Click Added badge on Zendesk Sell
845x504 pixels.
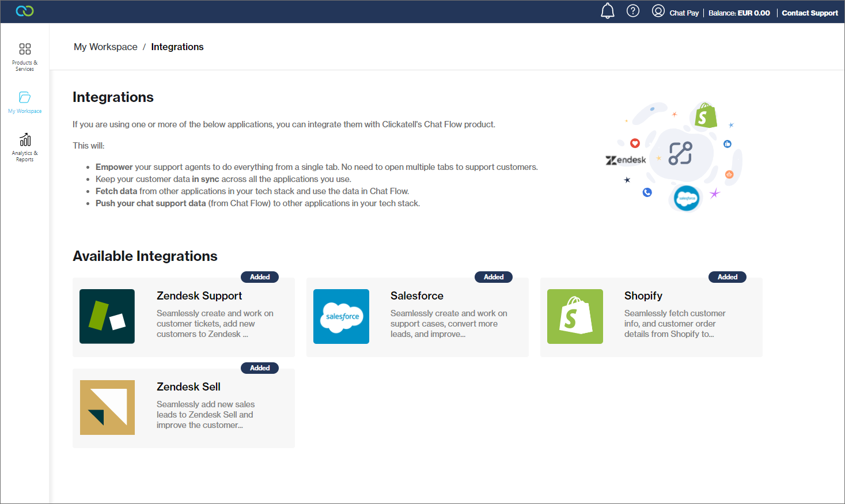tap(260, 368)
